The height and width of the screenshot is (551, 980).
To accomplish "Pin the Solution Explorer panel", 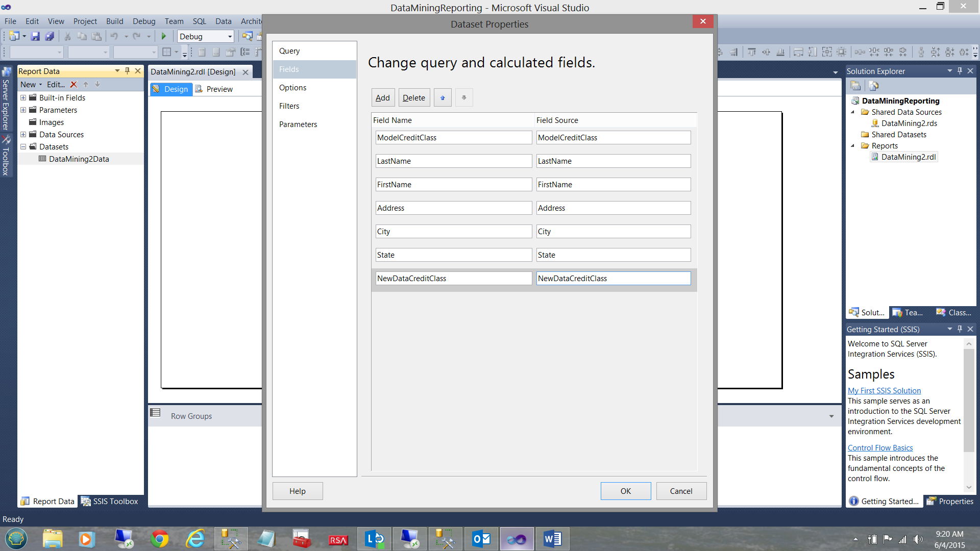I will click(x=960, y=71).
